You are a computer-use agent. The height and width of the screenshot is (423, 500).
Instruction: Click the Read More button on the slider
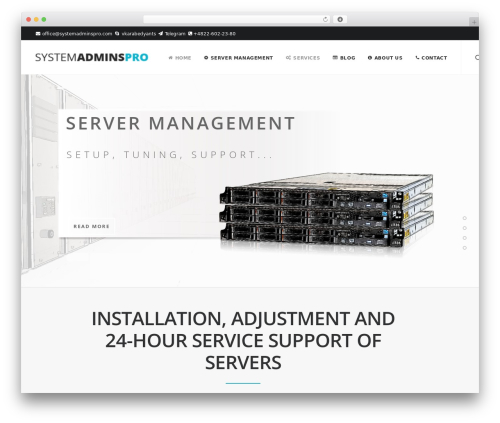point(91,226)
